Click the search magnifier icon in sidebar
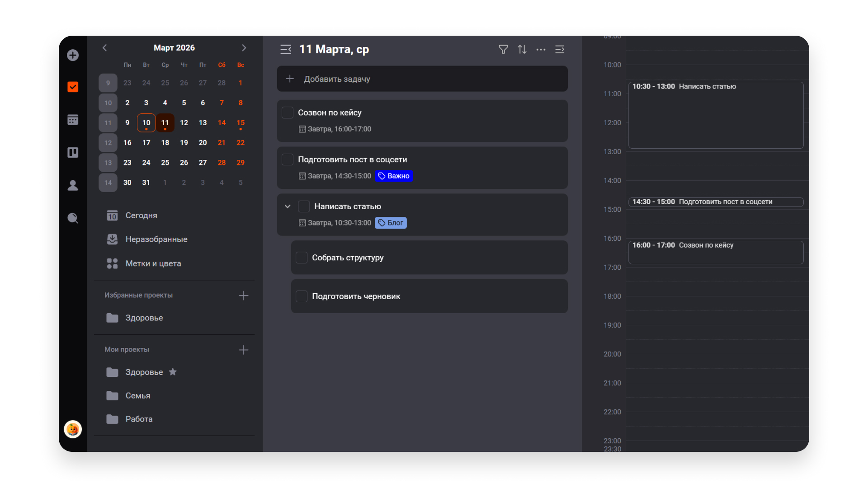The height and width of the screenshot is (488, 868). [73, 218]
